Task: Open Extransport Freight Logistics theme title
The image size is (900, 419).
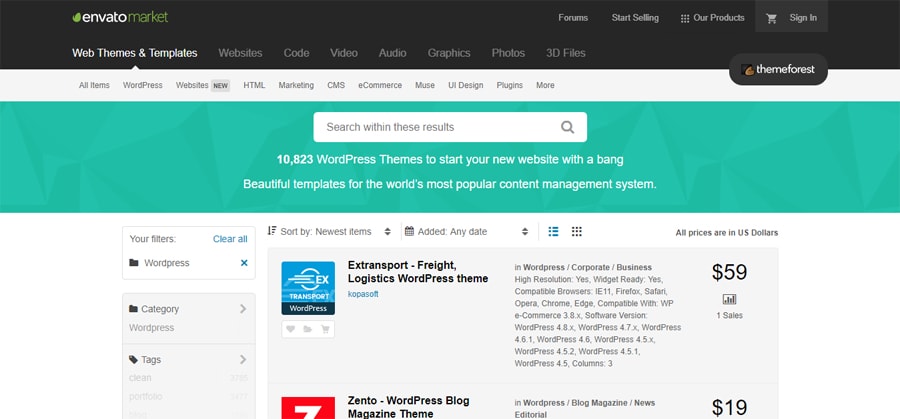Action: tap(418, 272)
